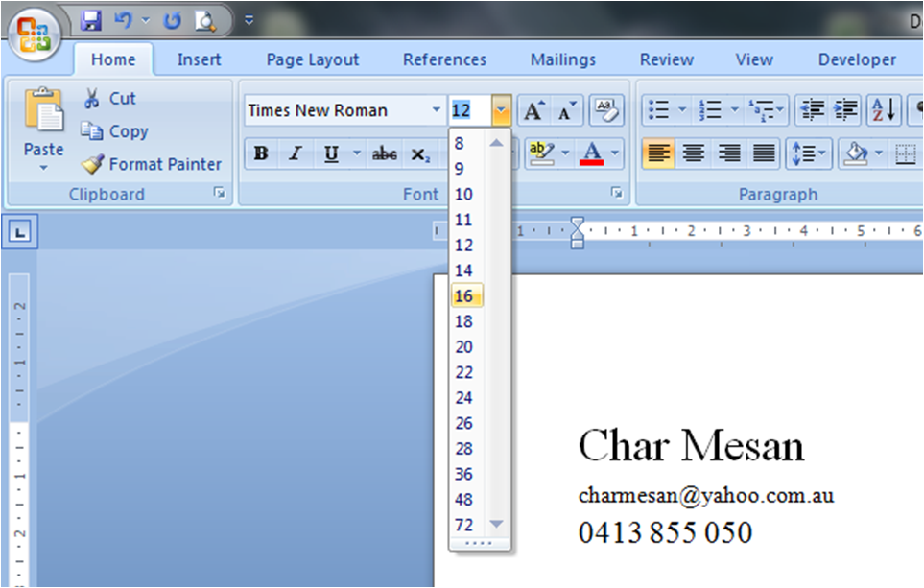Viewport: 924px width, 588px height.
Task: Open highlight color dropdown arrow
Action: [x=565, y=153]
